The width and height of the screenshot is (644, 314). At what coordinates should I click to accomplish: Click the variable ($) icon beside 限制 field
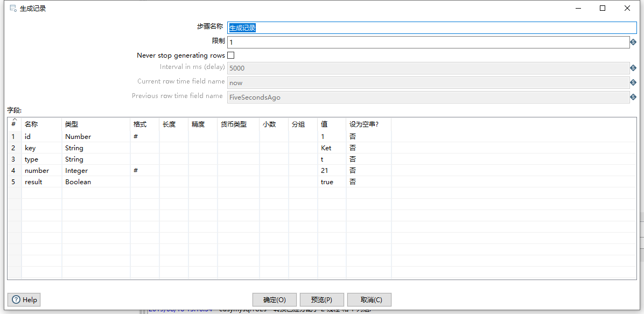point(633,42)
